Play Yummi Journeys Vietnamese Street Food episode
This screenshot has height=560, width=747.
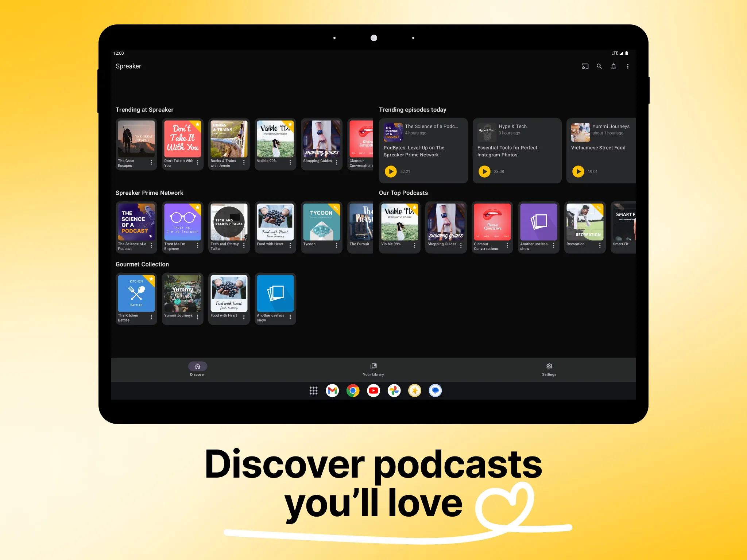coord(577,171)
